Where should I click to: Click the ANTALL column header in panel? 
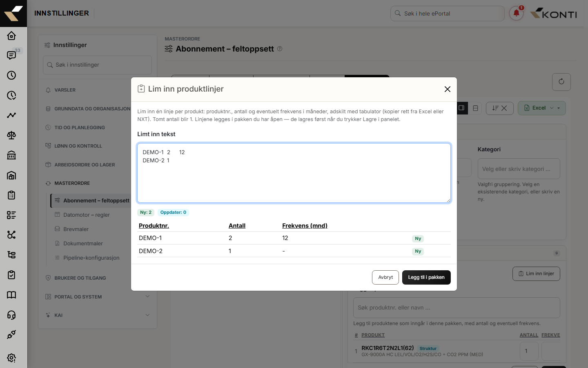pyautogui.click(x=529, y=335)
